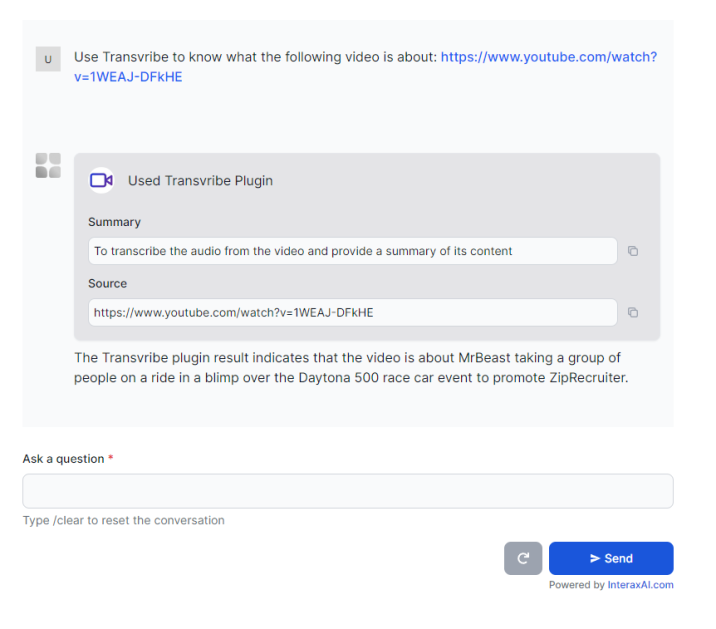Click inside the Summary text field
Image resolution: width=716 pixels, height=629 pixels.
(352, 251)
